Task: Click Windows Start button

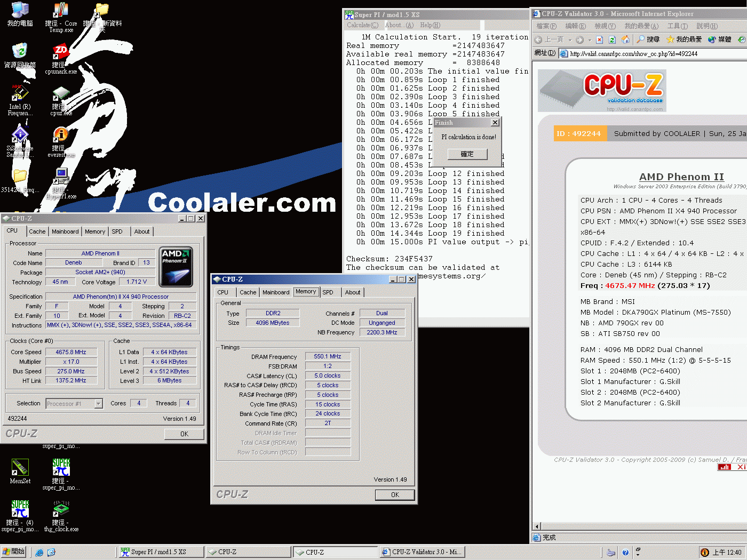Action: tap(14, 552)
